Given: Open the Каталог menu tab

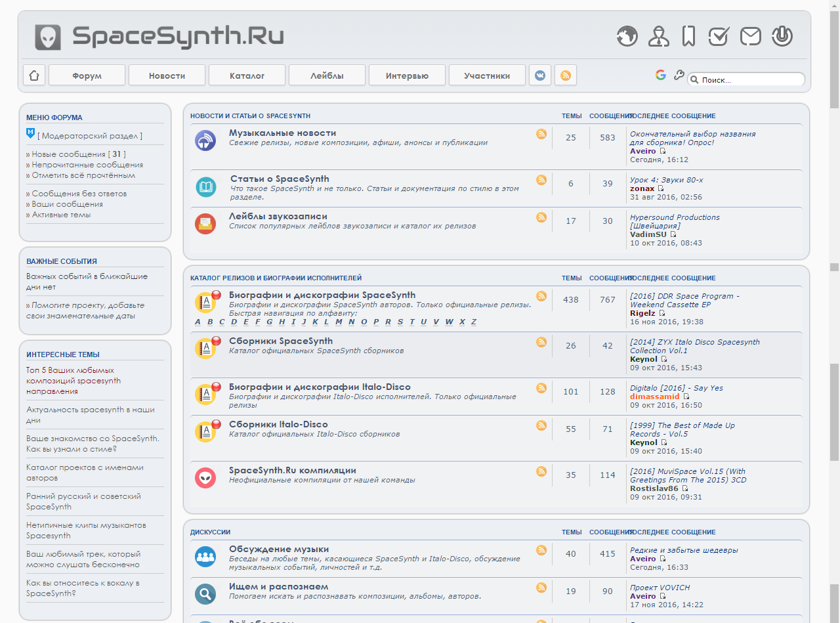Looking at the screenshot, I should [247, 75].
